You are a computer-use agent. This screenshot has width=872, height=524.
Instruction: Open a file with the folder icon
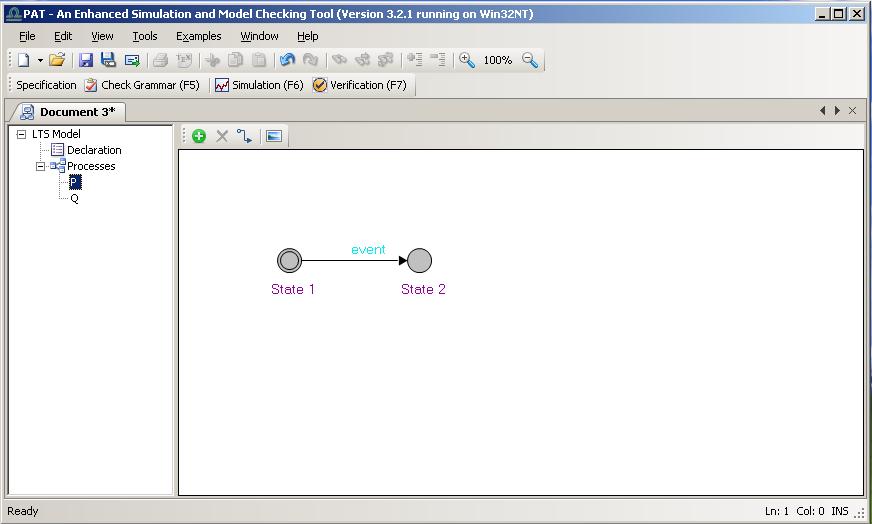[57, 60]
